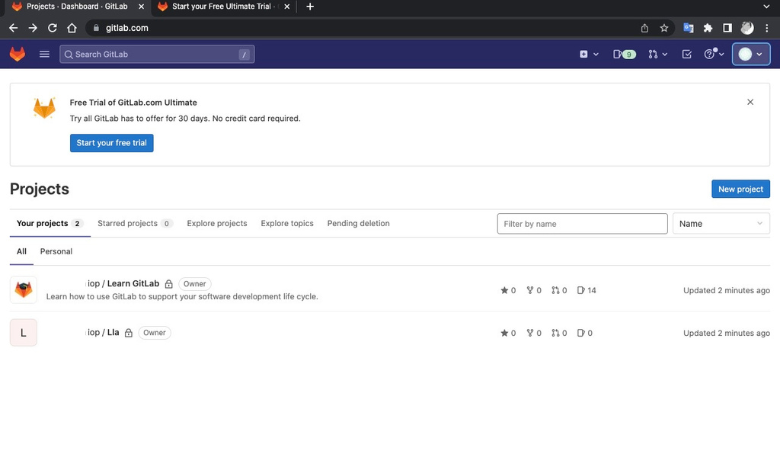
Task: Toggle the browser side panel icon
Action: pos(727,28)
